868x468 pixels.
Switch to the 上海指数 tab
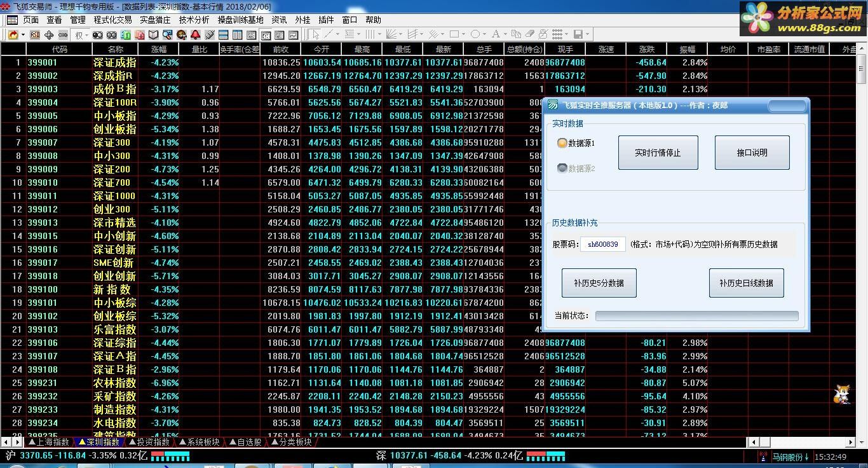click(49, 442)
